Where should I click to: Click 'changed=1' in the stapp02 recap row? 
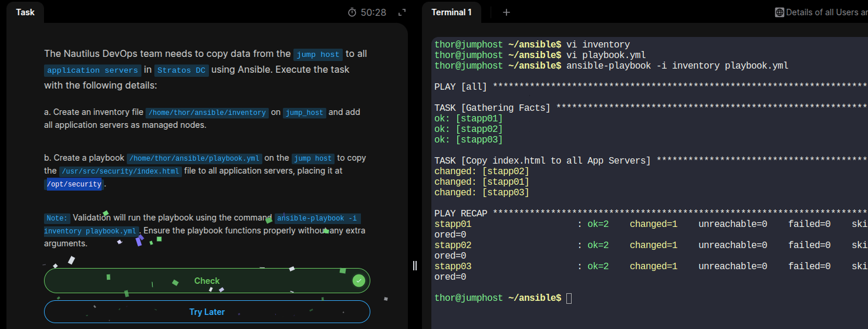pyautogui.click(x=654, y=245)
